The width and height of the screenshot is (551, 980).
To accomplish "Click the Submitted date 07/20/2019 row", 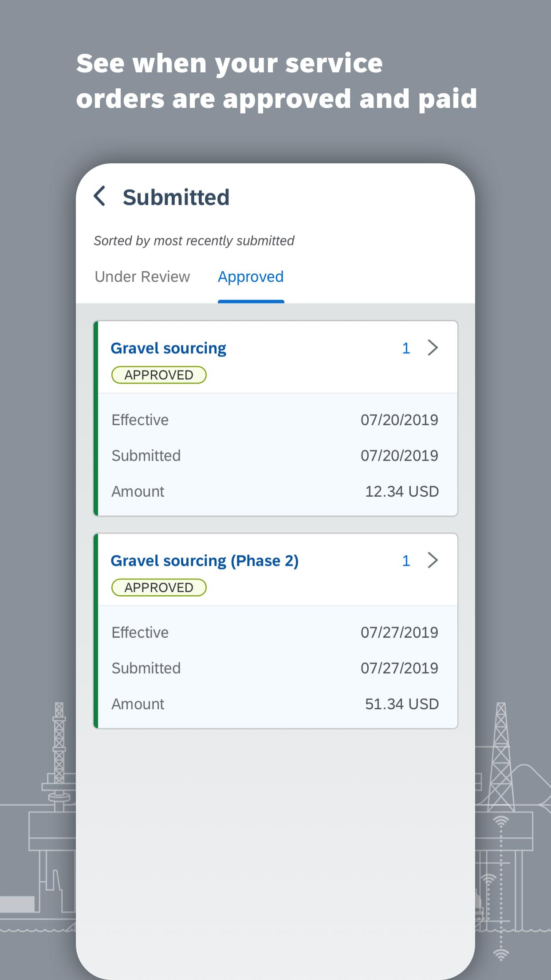I will 275,456.
